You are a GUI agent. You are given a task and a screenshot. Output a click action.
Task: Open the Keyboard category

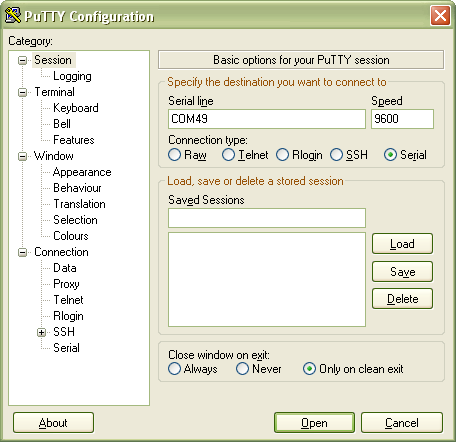(x=76, y=108)
